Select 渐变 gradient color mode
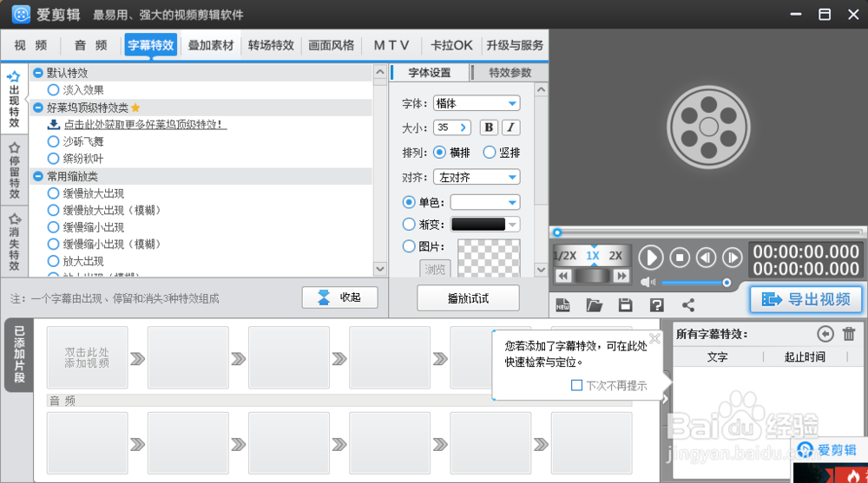The image size is (868, 483). (x=409, y=224)
